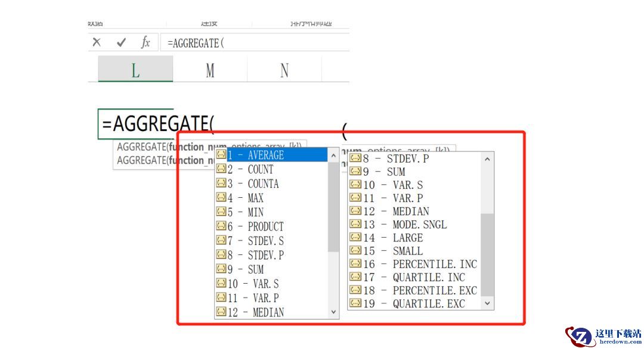Screen dimensions: 644x348
Task: Select column N header
Action: pyautogui.click(x=284, y=70)
